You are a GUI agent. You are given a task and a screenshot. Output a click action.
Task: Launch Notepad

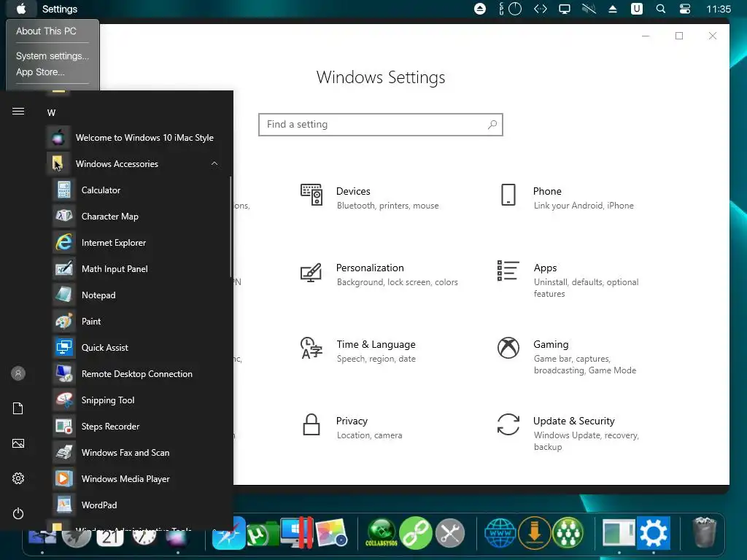tap(138, 295)
